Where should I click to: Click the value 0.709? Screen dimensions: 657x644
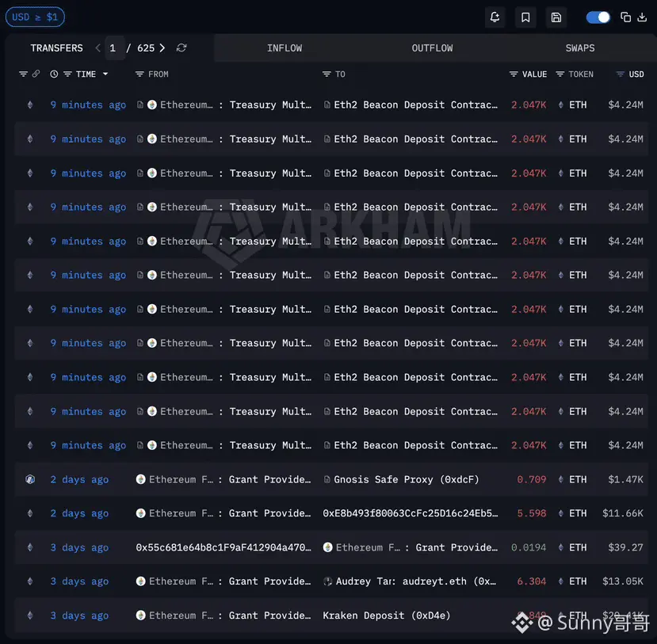click(531, 479)
